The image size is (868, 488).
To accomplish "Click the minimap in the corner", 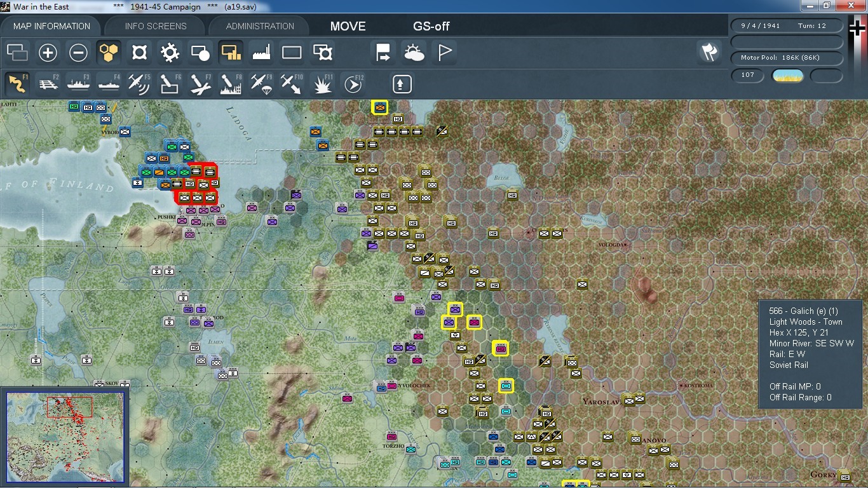I will click(x=65, y=437).
